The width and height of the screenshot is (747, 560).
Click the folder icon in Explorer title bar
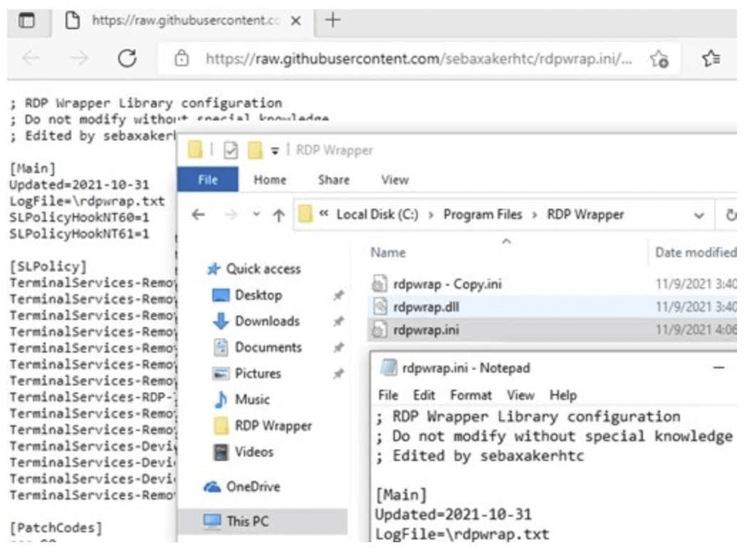tap(195, 150)
